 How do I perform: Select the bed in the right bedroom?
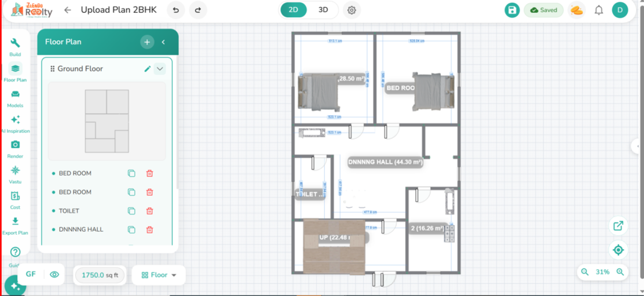pyautogui.click(x=433, y=91)
